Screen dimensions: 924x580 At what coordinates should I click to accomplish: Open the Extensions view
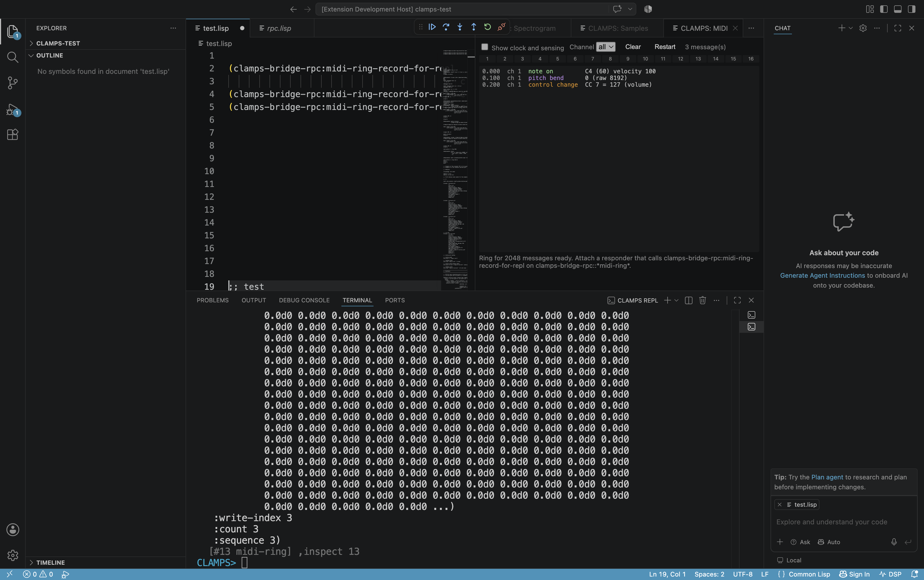[x=13, y=135]
